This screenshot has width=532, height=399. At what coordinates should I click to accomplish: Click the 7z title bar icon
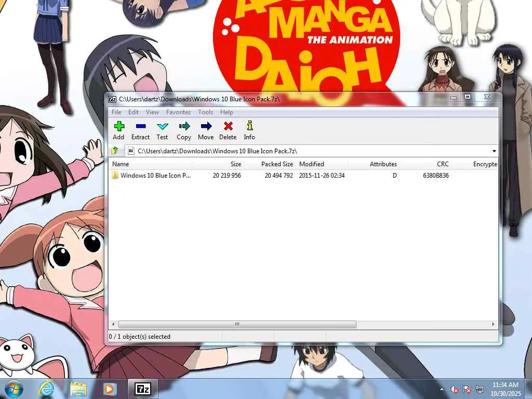pos(112,99)
